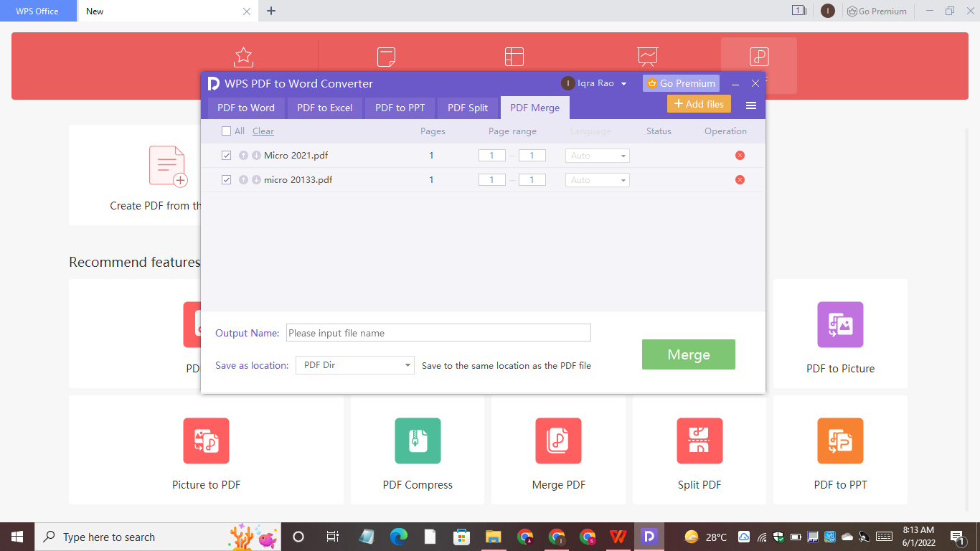
Task: Move Micro 2021.pdf down with its arrow
Action: point(256,156)
